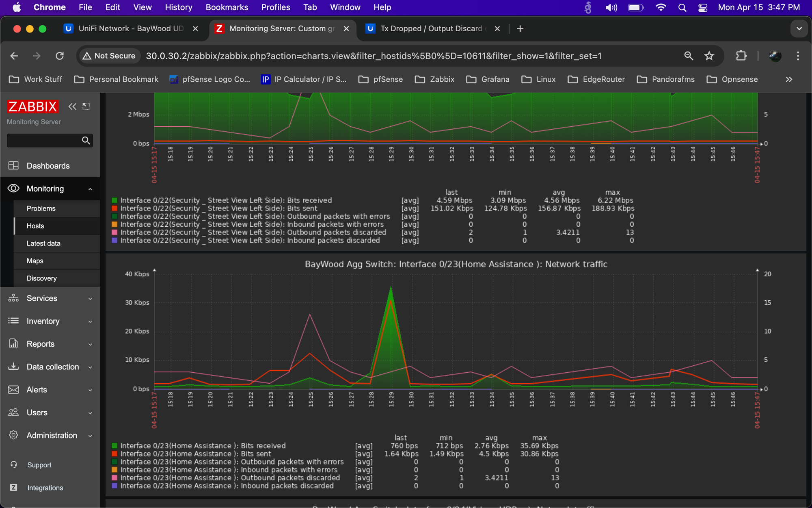Click the Support headset icon
This screenshot has height=508, width=812.
tap(13, 465)
